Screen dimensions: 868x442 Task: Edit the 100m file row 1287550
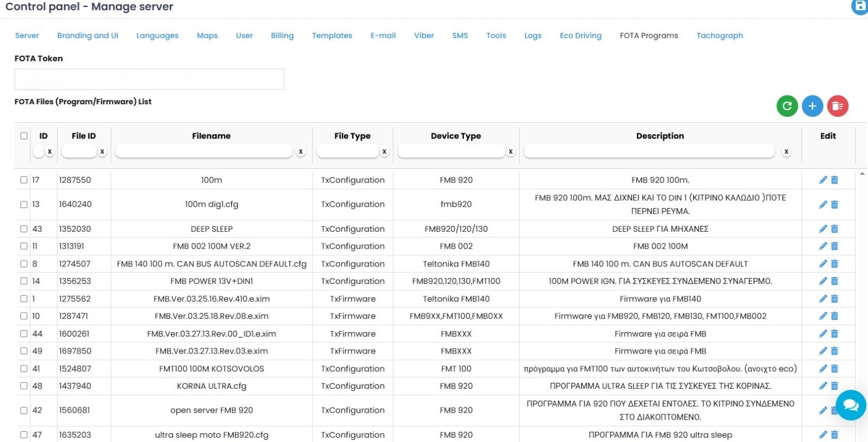coord(823,180)
